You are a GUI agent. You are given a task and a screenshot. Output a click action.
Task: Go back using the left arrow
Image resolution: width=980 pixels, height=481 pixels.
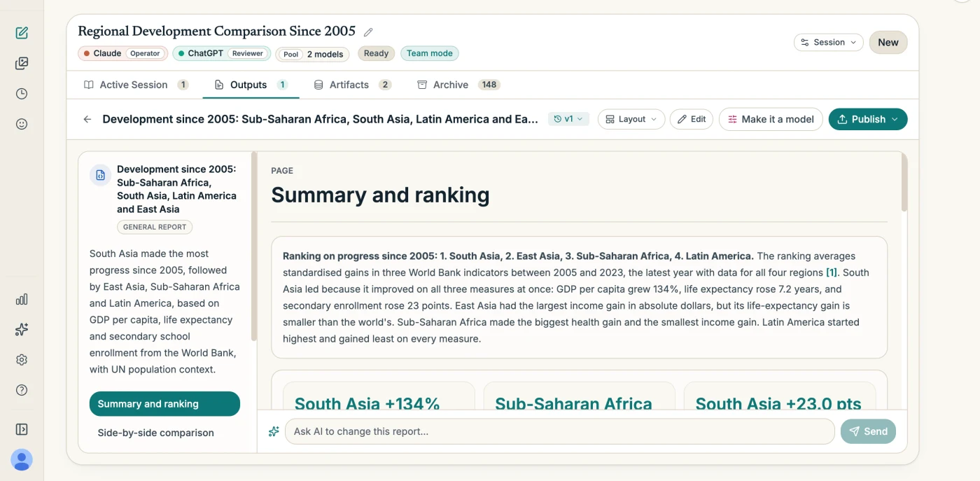[x=87, y=119]
